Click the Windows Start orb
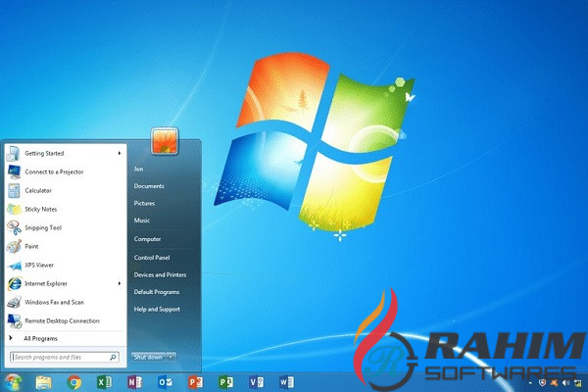This screenshot has height=392, width=588. 14,381
